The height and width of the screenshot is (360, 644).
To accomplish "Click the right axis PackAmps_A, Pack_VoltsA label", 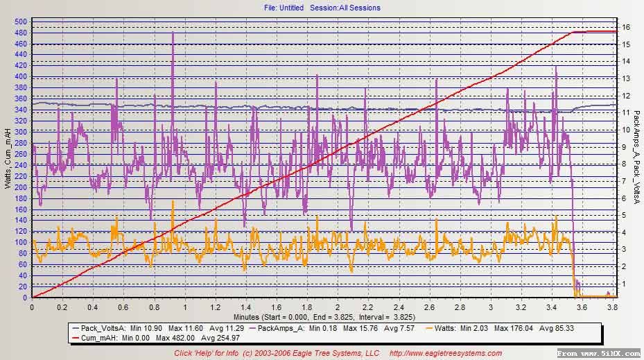I will [x=636, y=160].
